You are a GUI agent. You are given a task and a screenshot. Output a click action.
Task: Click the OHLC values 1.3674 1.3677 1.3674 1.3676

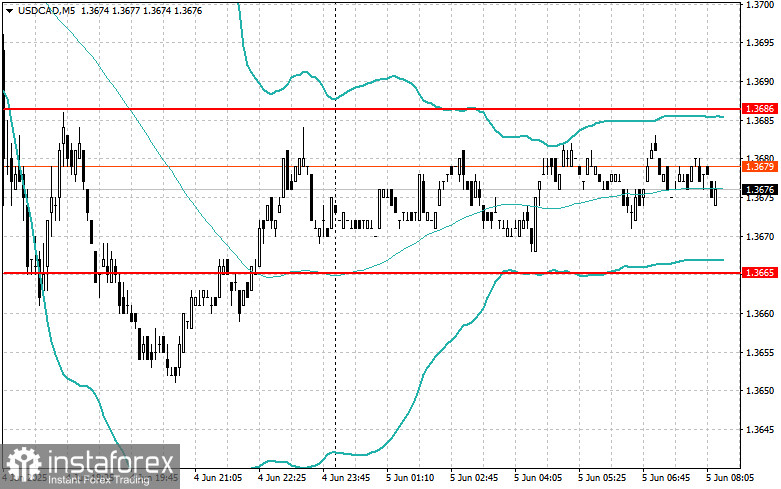coord(141,10)
